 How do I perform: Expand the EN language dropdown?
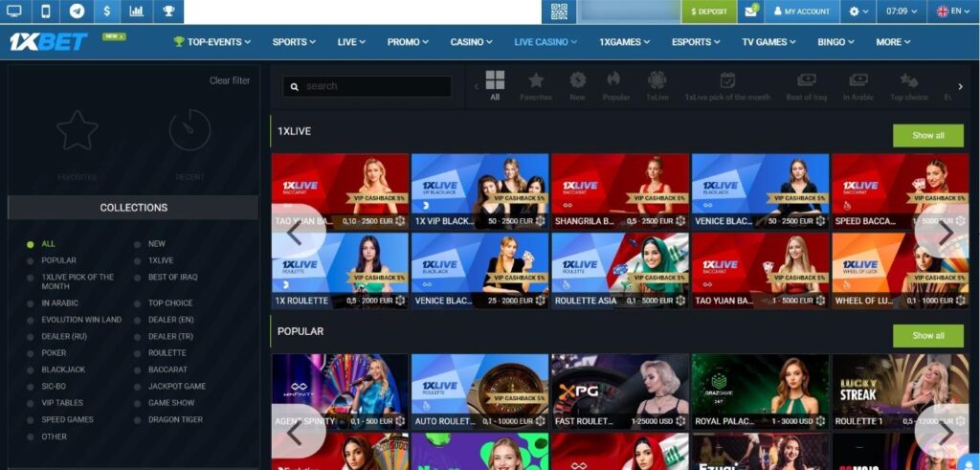[953, 11]
